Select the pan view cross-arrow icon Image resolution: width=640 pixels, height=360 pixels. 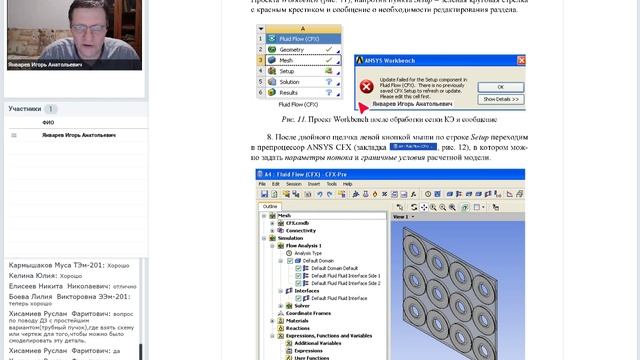[424, 207]
